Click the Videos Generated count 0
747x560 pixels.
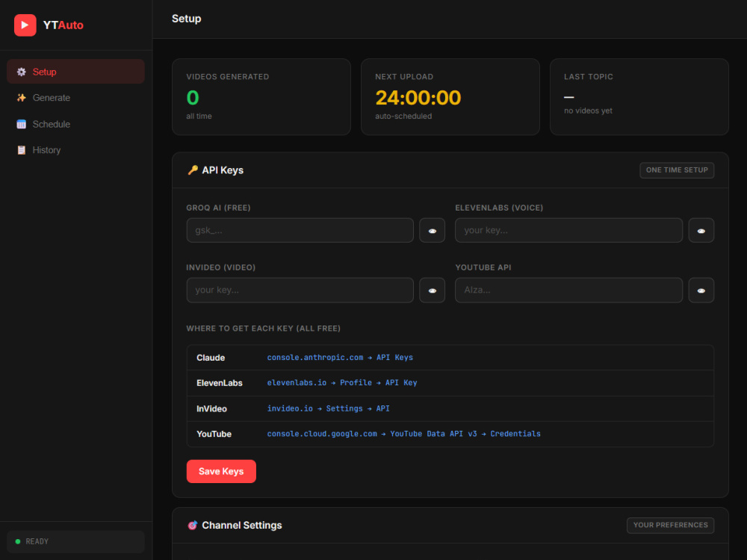(x=193, y=98)
